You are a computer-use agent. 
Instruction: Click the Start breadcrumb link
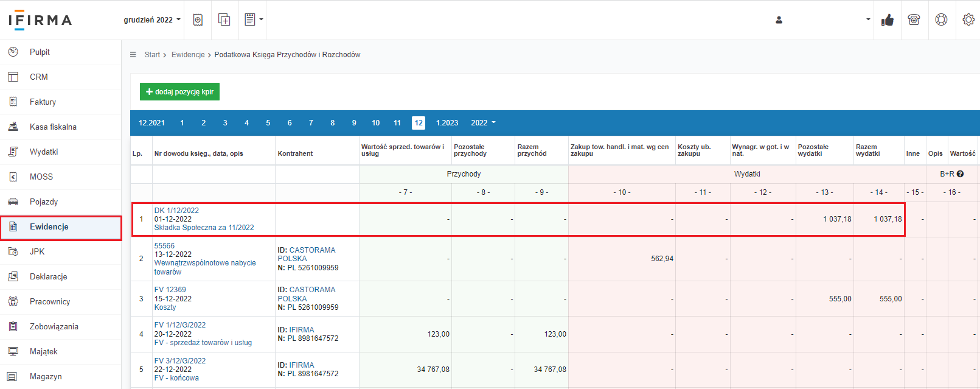pyautogui.click(x=152, y=55)
